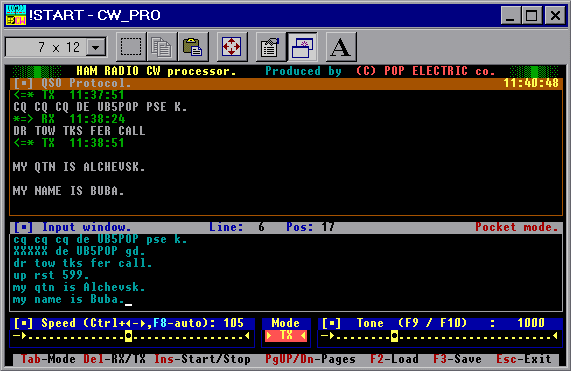Open the Font settings A icon
Image resolution: width=571 pixels, height=371 pixels.
click(x=341, y=47)
